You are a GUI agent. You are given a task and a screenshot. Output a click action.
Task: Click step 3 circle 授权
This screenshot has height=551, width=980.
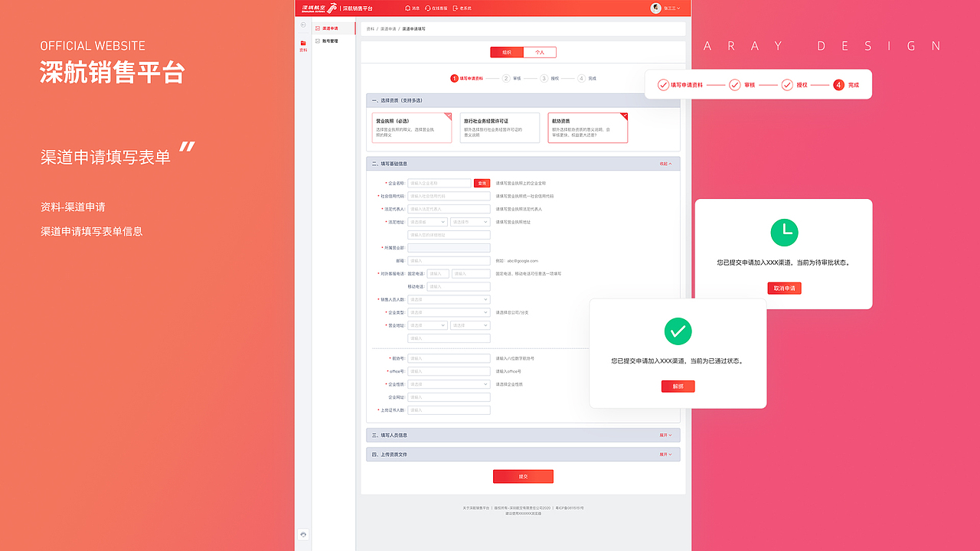click(544, 78)
